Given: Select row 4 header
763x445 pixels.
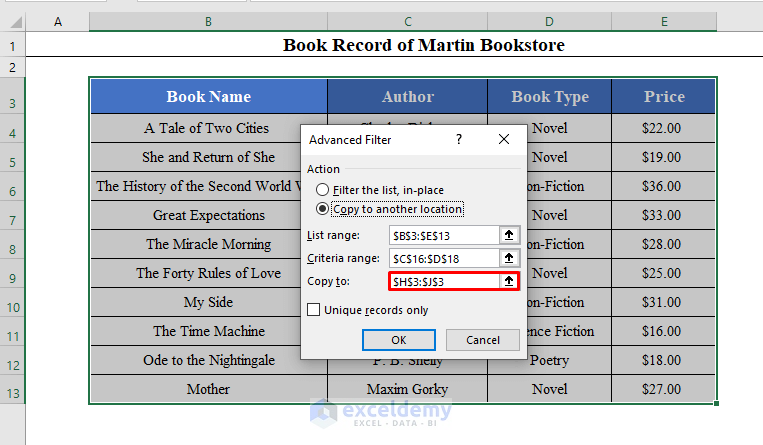Looking at the screenshot, I should click(13, 129).
